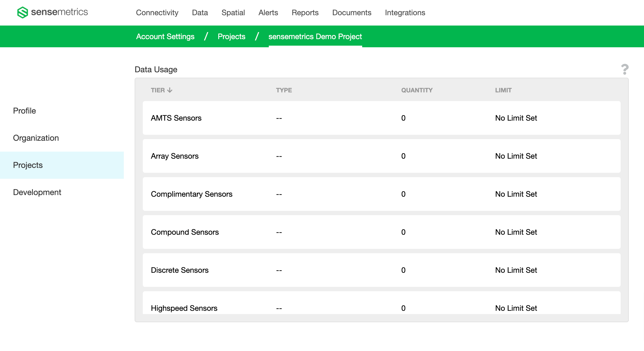The width and height of the screenshot is (644, 351).
Task: Open the help question mark icon
Action: pyautogui.click(x=625, y=69)
